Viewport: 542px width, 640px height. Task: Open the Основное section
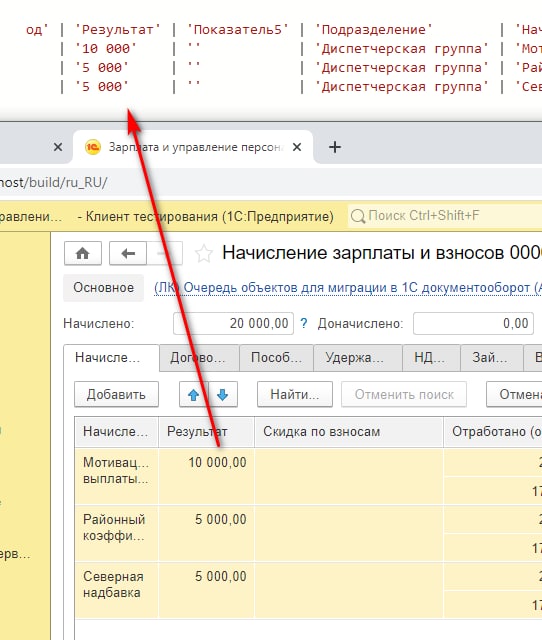coord(103,287)
